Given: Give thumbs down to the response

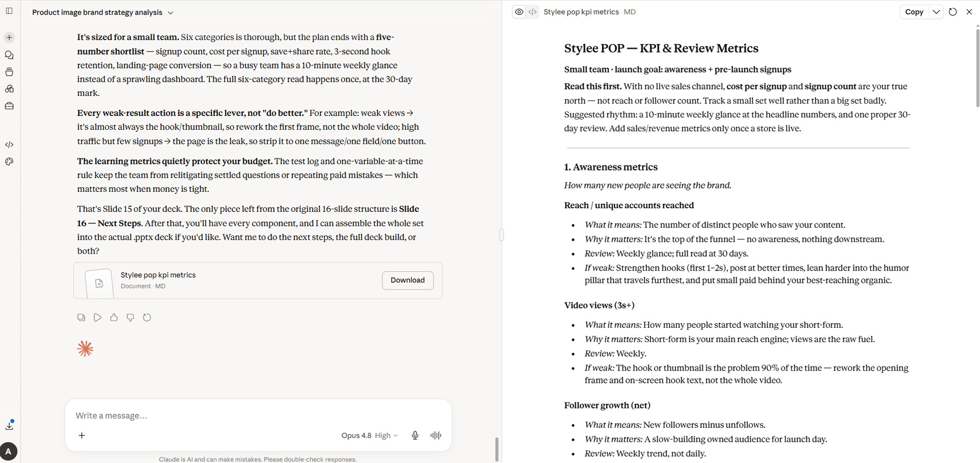Looking at the screenshot, I should click(130, 318).
